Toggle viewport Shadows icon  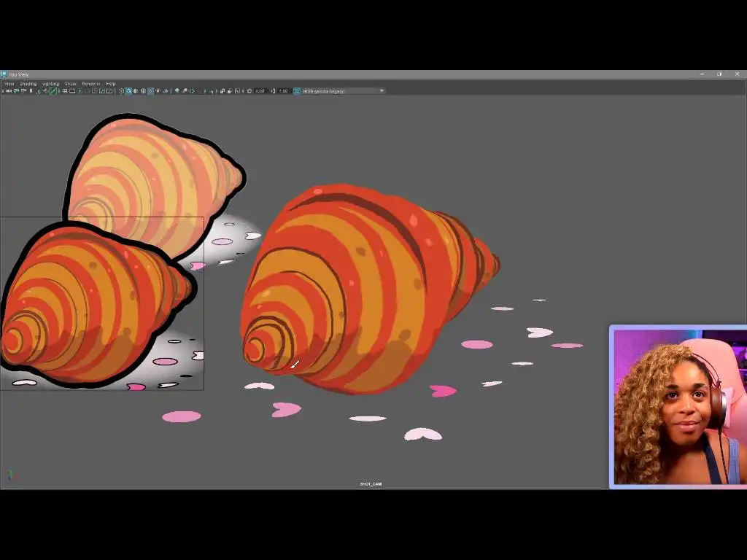pos(166,90)
